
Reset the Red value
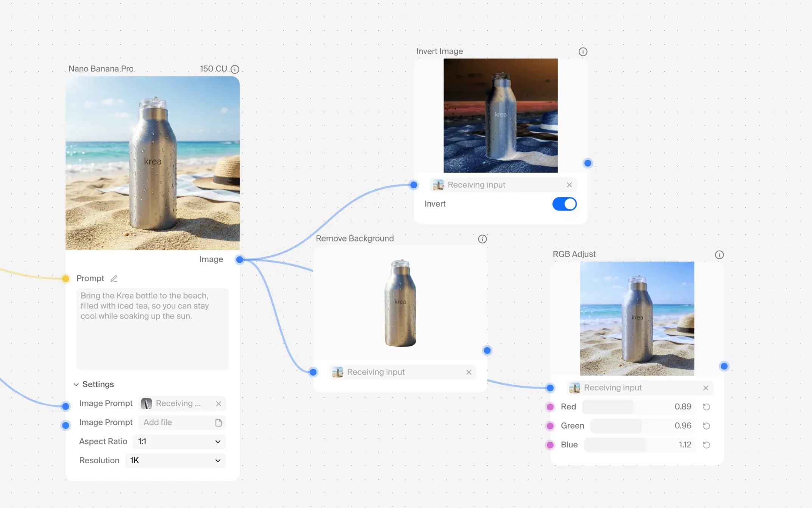706,407
